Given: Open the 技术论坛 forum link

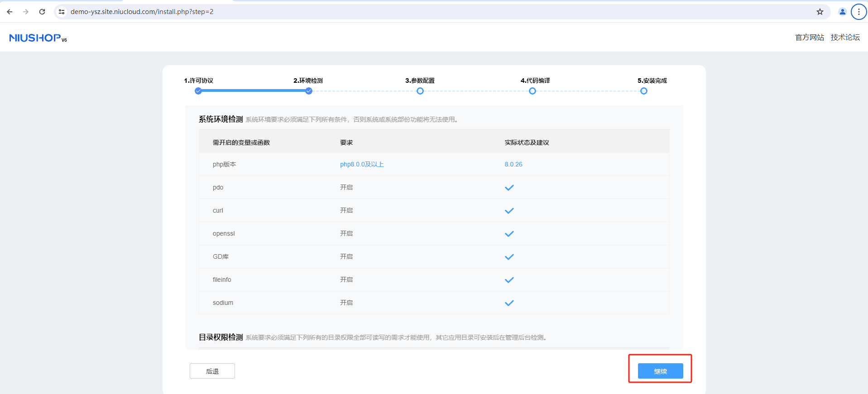Looking at the screenshot, I should coord(845,38).
